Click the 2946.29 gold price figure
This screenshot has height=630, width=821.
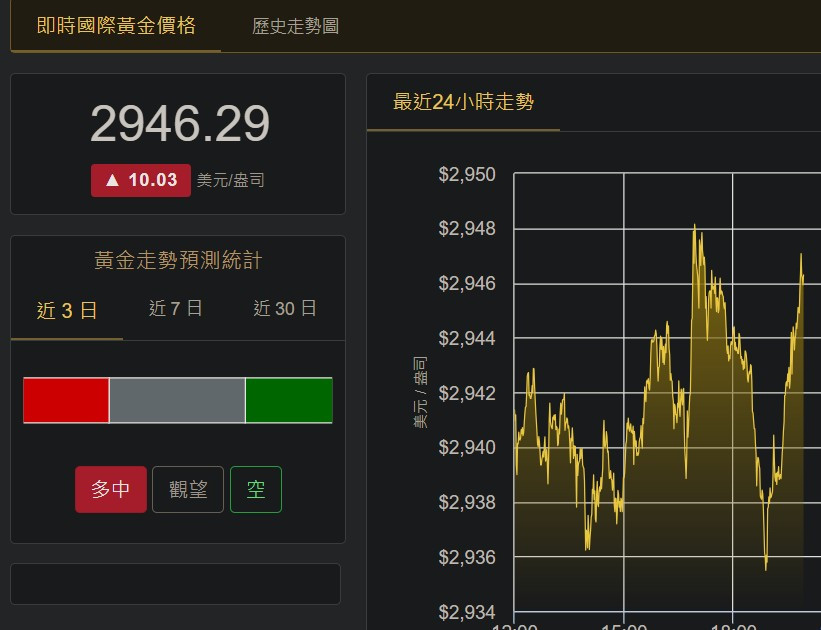coord(180,125)
